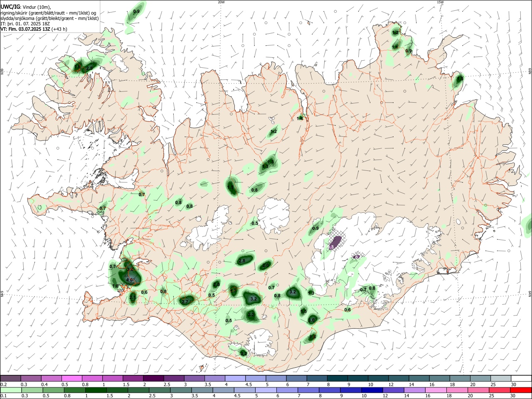
Task: Select the white 30 swatch in upper legend row
Action: [x=520, y=378]
